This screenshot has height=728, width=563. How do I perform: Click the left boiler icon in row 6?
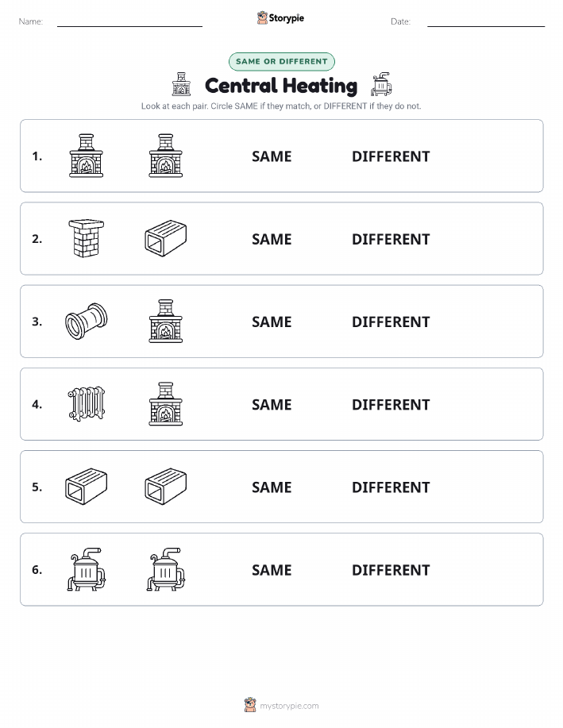(x=87, y=569)
